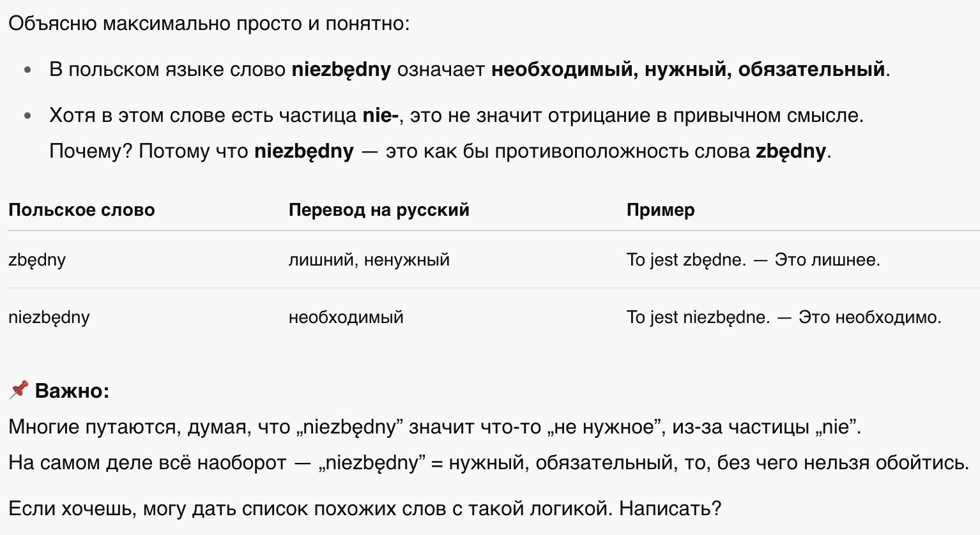Click the 'Польское слово' column header

pos(82,210)
